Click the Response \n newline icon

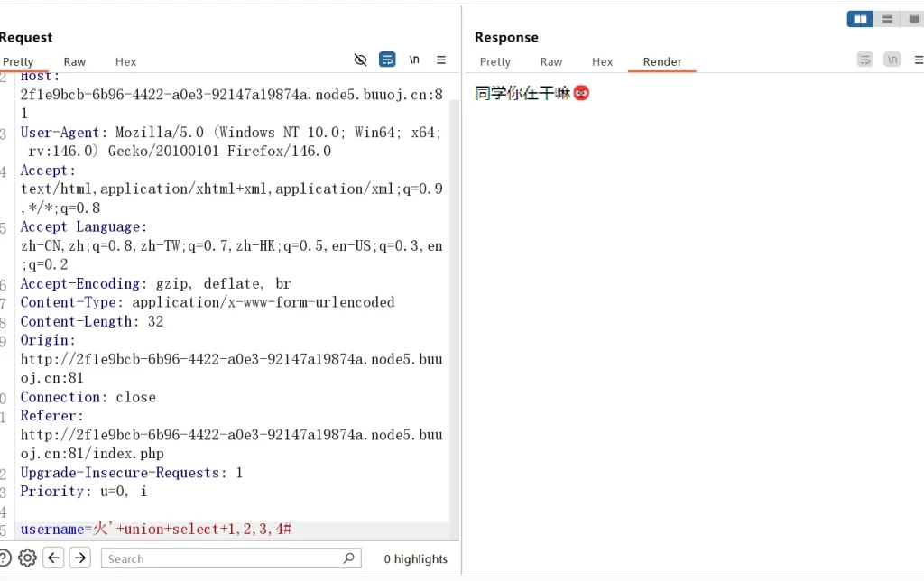(x=892, y=60)
